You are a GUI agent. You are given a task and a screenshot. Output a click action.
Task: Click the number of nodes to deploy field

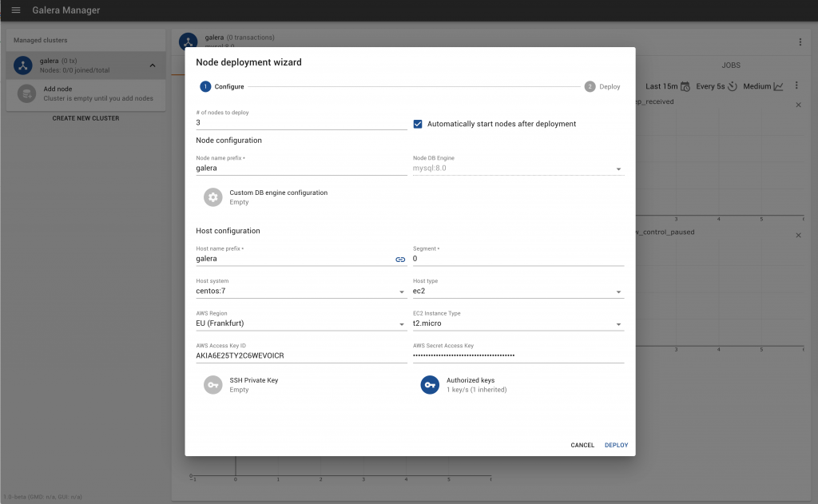(x=301, y=123)
